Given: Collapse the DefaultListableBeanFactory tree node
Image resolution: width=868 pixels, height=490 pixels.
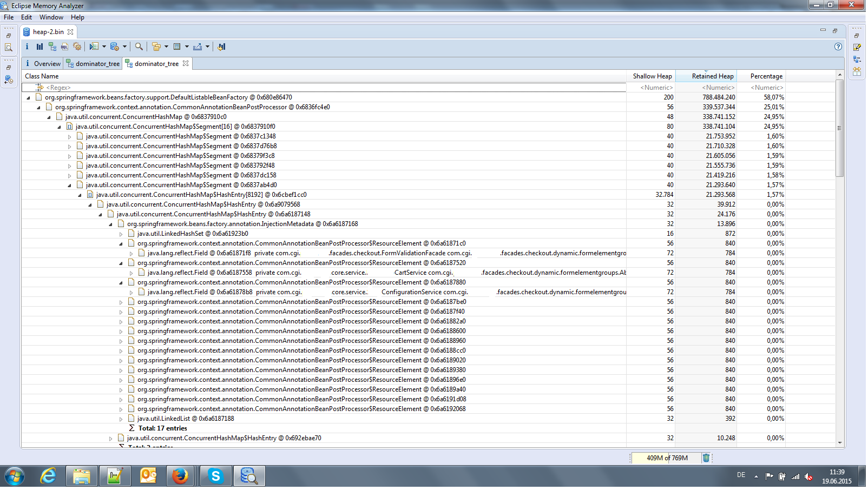Looking at the screenshot, I should click(x=29, y=98).
